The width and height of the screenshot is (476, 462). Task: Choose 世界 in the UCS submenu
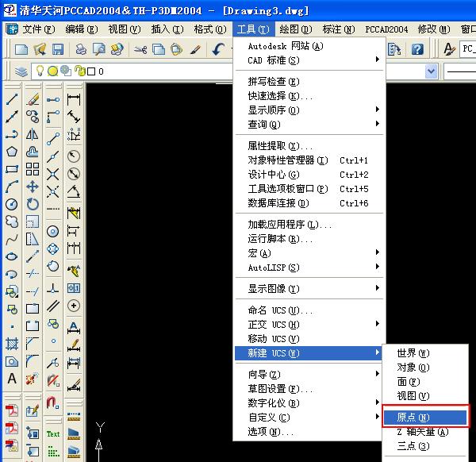click(x=425, y=353)
